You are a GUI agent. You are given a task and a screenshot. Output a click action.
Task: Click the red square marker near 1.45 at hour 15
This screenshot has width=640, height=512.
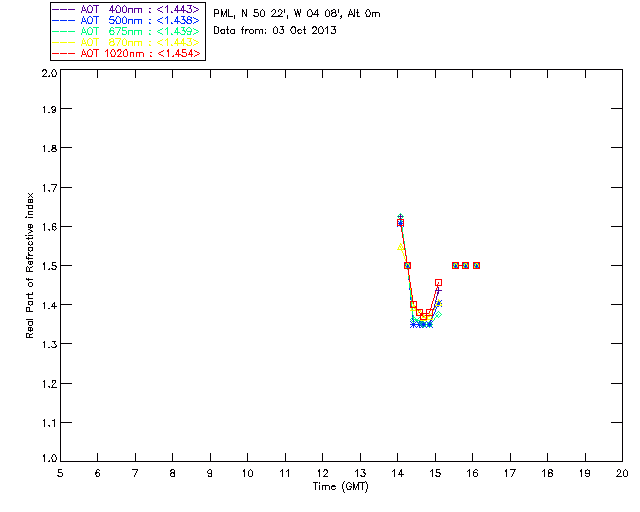point(438,283)
